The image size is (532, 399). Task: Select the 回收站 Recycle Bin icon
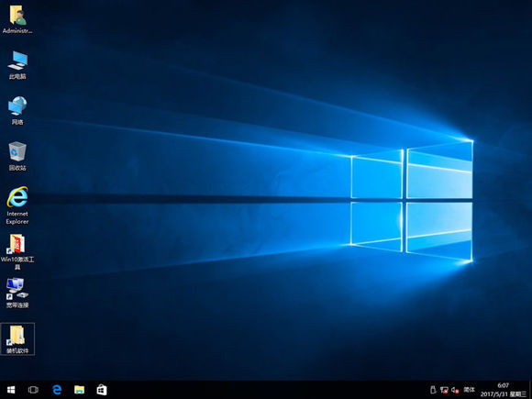click(x=17, y=156)
